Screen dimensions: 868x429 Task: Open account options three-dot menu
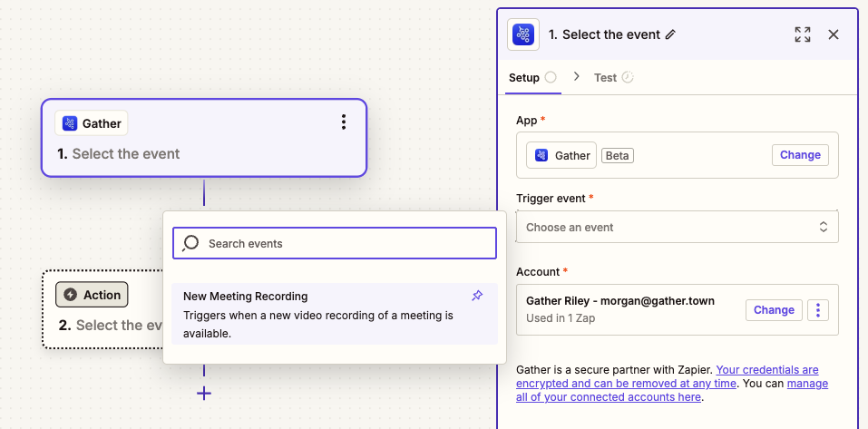[x=817, y=310]
